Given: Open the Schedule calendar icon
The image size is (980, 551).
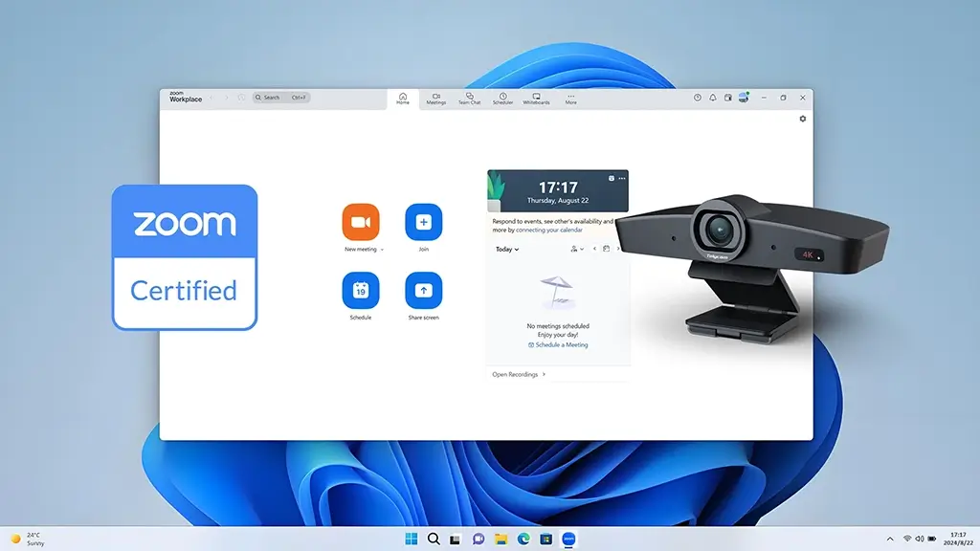Looking at the screenshot, I should (361, 290).
